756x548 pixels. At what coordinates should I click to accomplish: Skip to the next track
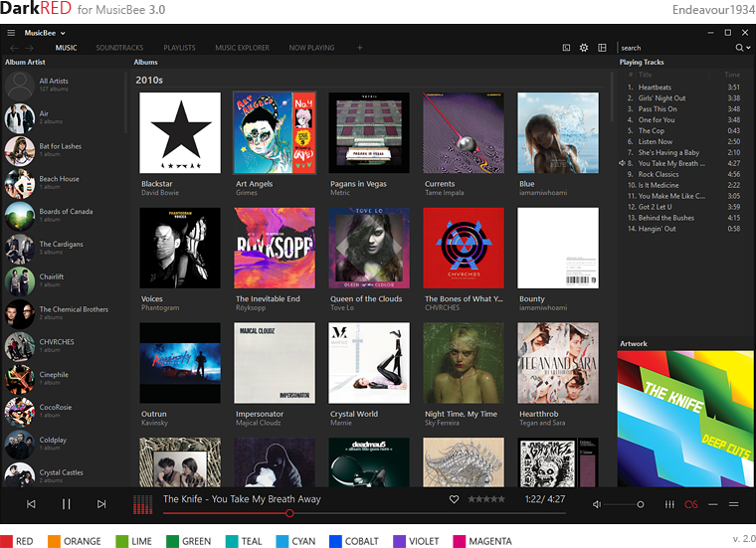[101, 504]
